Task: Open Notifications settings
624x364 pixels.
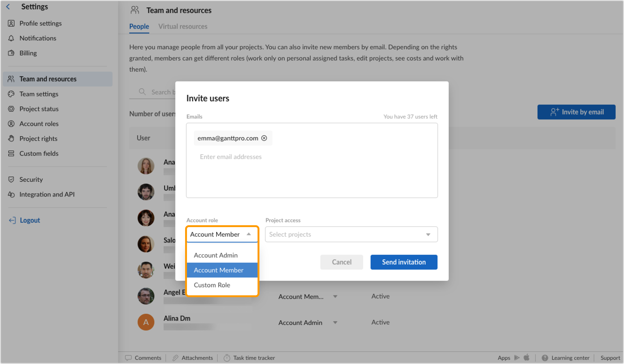Action: (38, 38)
